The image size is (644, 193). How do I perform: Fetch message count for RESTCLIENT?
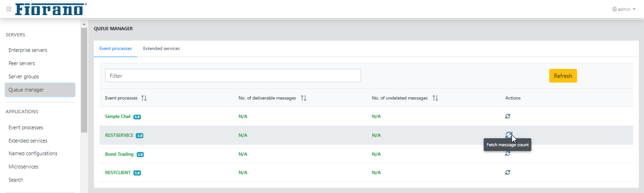[x=508, y=172]
